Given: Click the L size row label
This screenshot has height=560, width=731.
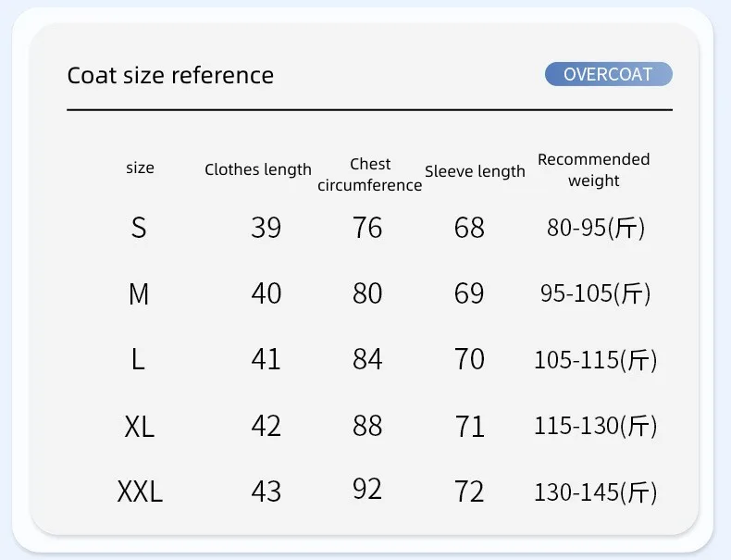Looking at the screenshot, I should [x=138, y=359].
